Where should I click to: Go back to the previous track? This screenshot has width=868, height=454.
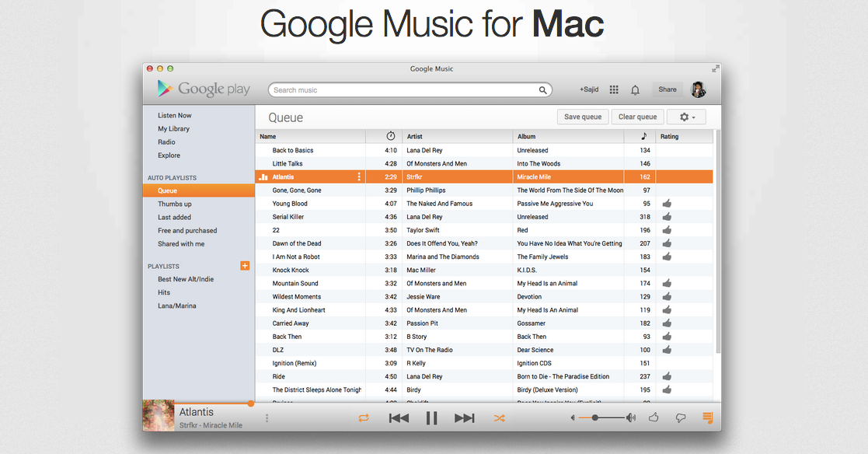(399, 418)
